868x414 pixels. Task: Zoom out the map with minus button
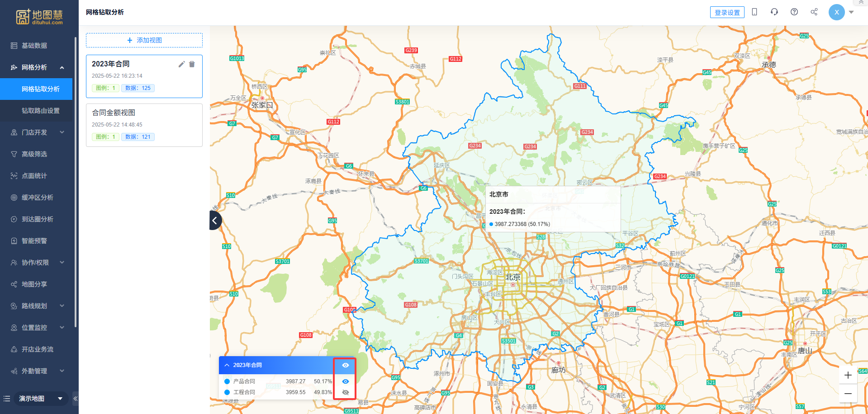(848, 394)
